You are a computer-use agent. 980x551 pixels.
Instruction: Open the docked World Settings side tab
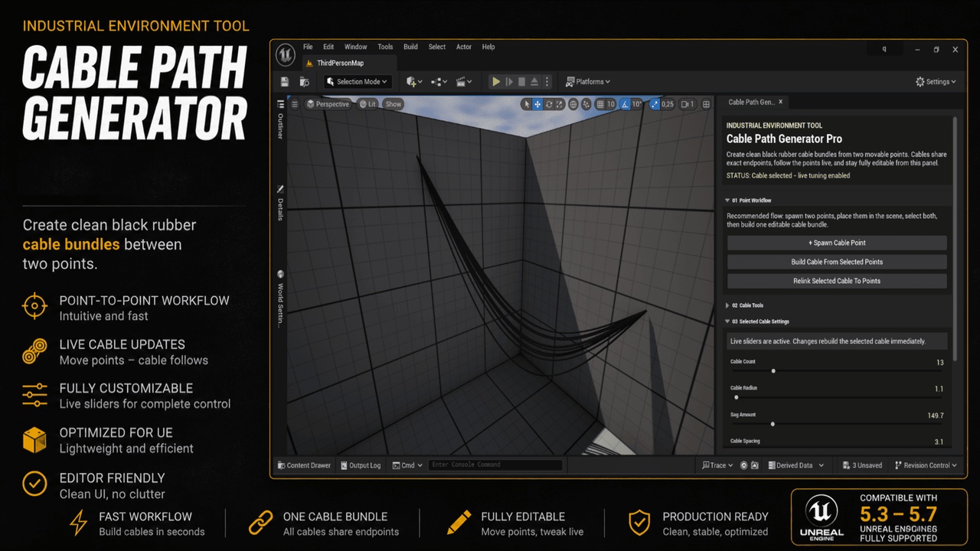(x=280, y=298)
